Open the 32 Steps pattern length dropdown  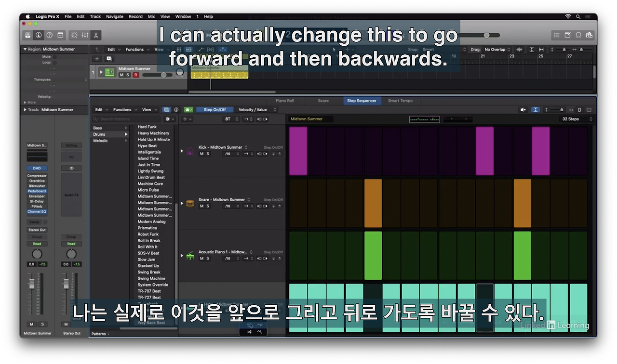click(577, 119)
